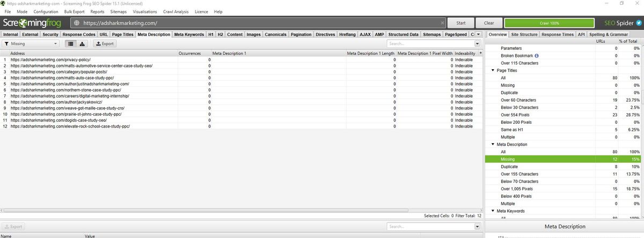Viewport: 644px width, 238px height.
Task: Select the Missing filter under Meta Description
Action: tap(565, 159)
